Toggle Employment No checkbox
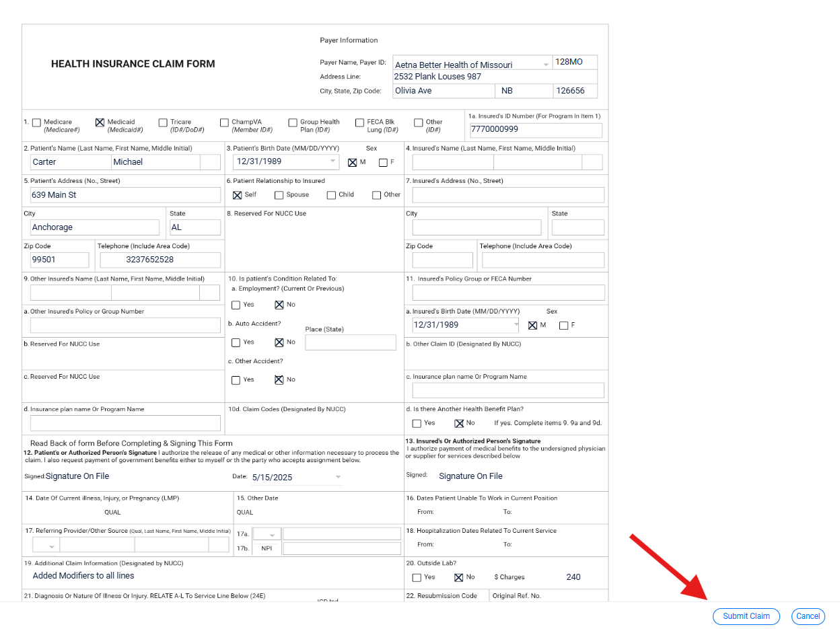Image resolution: width=840 pixels, height=629 pixels. (279, 305)
